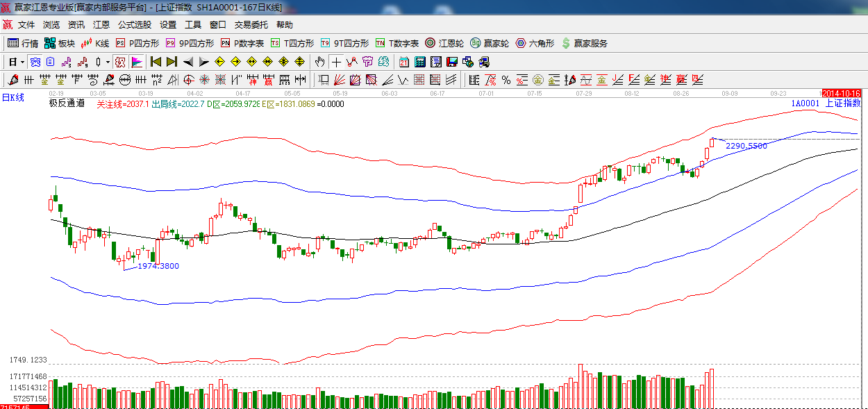
Task: Expand the 日 period dropdown arrow
Action: 22,62
